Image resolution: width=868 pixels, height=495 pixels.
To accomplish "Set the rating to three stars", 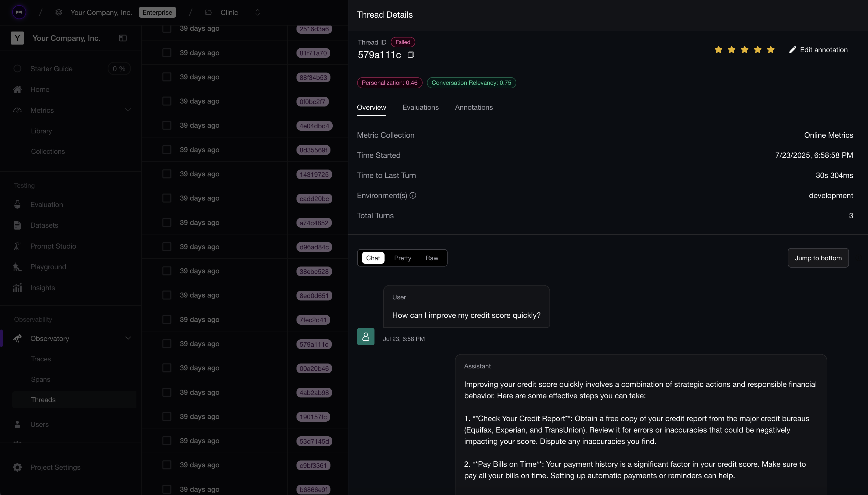I will click(x=744, y=50).
